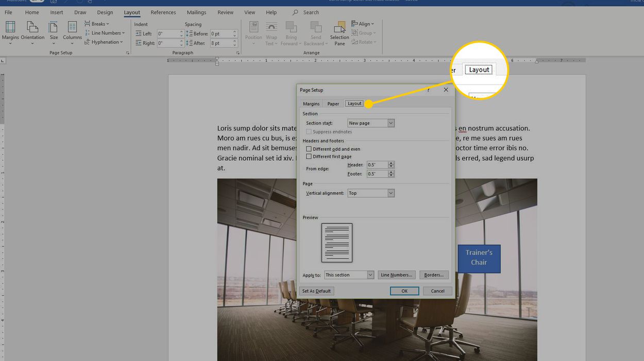Click the Spacing Before value field
644x361 pixels.
click(x=221, y=33)
